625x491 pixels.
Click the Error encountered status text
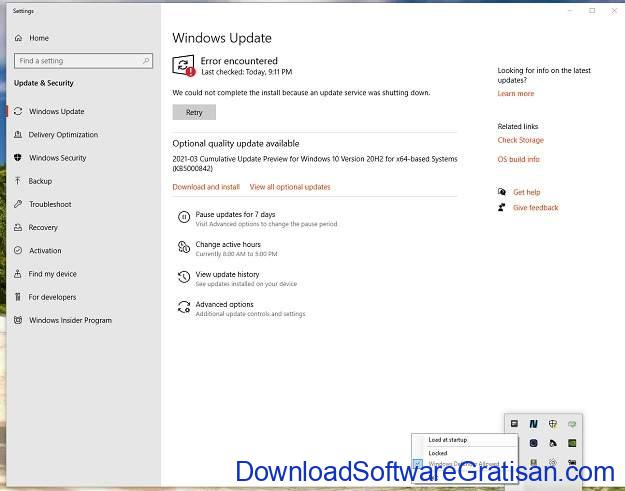click(x=239, y=61)
